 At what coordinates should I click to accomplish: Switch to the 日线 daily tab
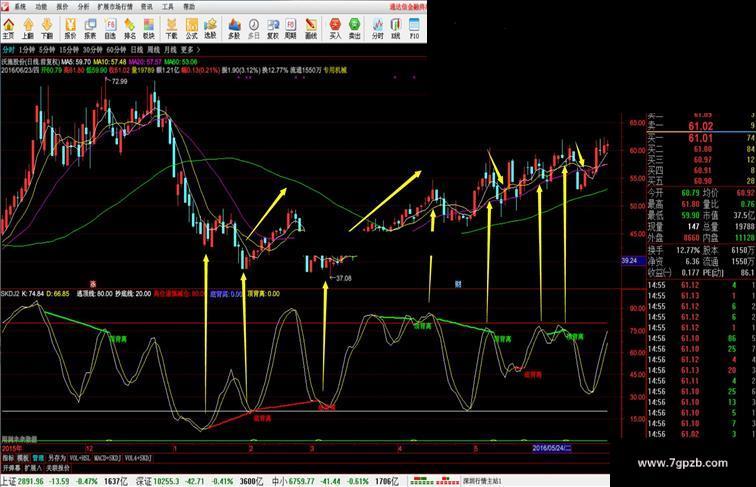click(x=137, y=50)
